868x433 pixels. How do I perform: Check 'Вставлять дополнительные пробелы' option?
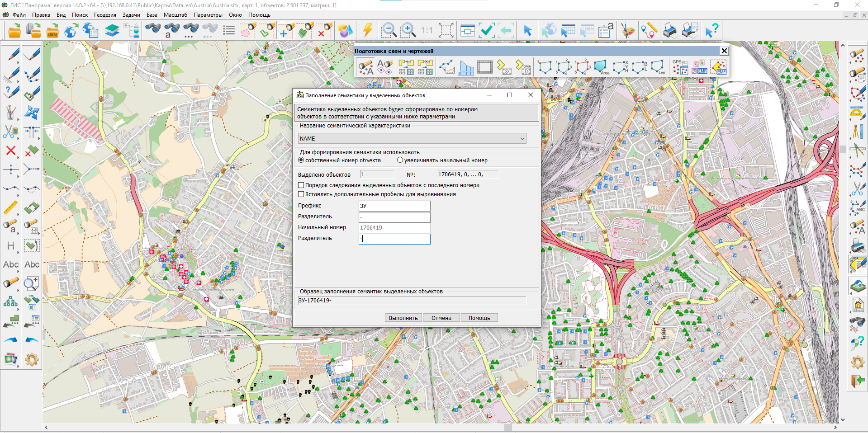[x=301, y=194]
